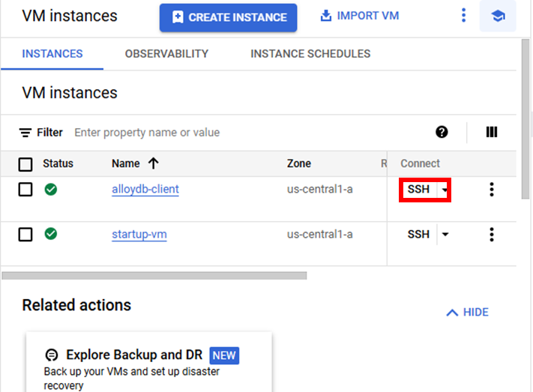
Task: Switch to the Observability tab
Action: click(166, 54)
